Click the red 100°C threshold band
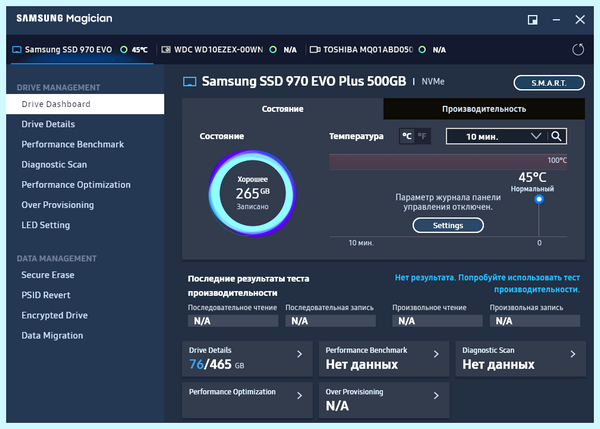This screenshot has height=429, width=600. (448, 162)
